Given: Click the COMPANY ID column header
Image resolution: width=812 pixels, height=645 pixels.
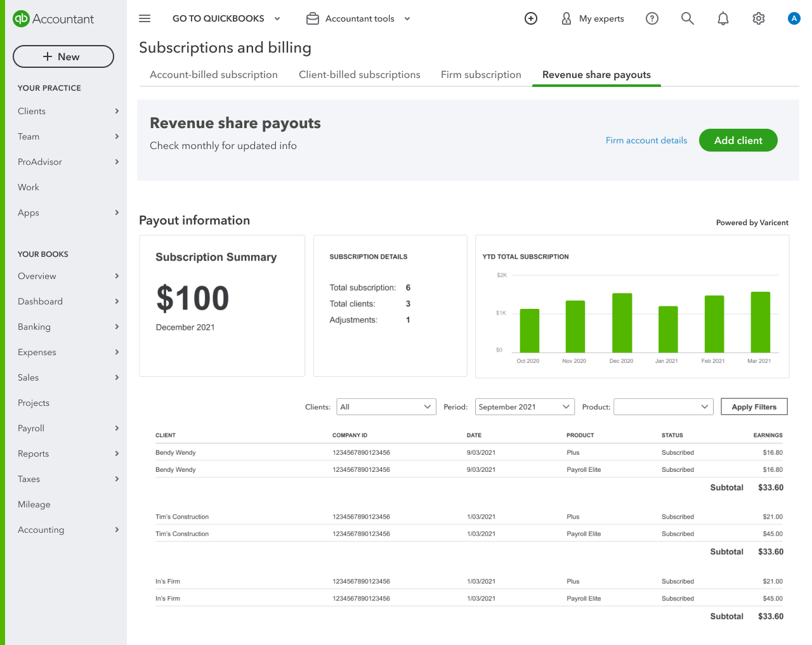Looking at the screenshot, I should [x=350, y=435].
